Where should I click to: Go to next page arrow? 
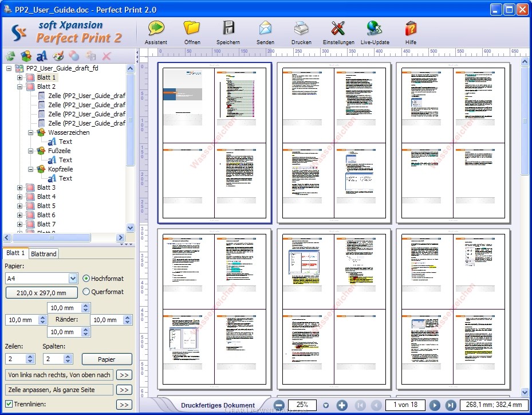pos(435,405)
